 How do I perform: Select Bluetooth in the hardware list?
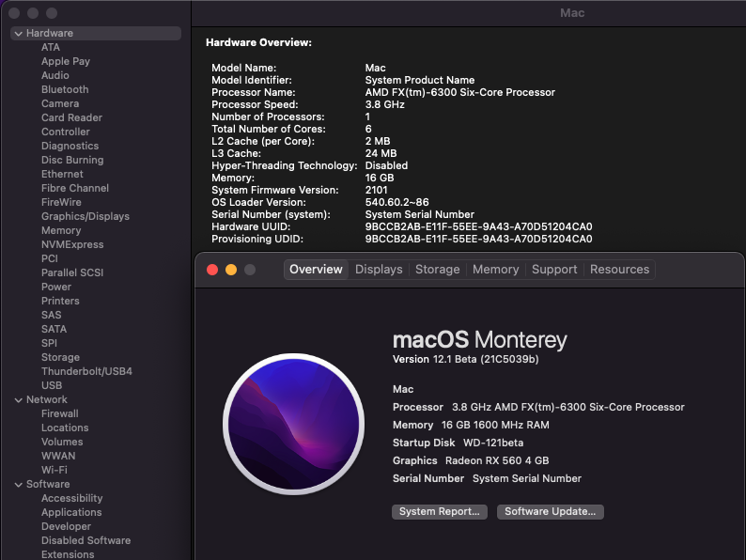pos(65,90)
